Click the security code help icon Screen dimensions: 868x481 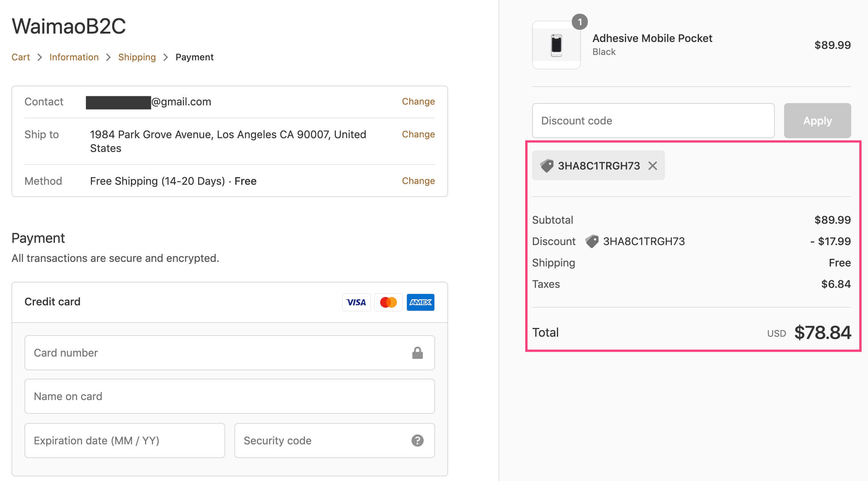[417, 441]
